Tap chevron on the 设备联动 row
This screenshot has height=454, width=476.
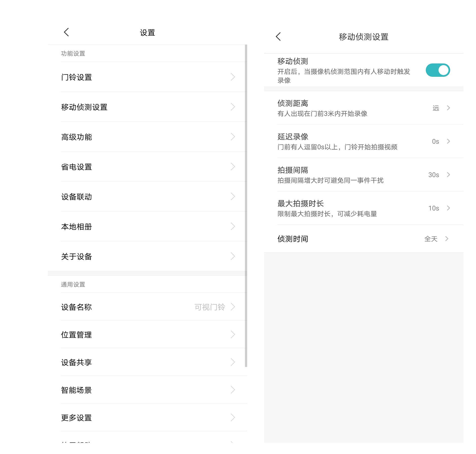coord(233,197)
